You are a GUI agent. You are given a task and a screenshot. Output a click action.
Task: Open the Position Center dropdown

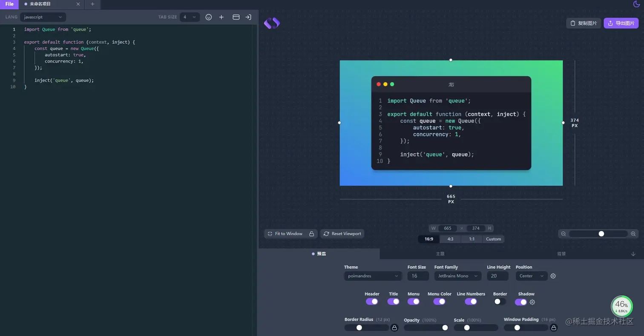click(532, 276)
